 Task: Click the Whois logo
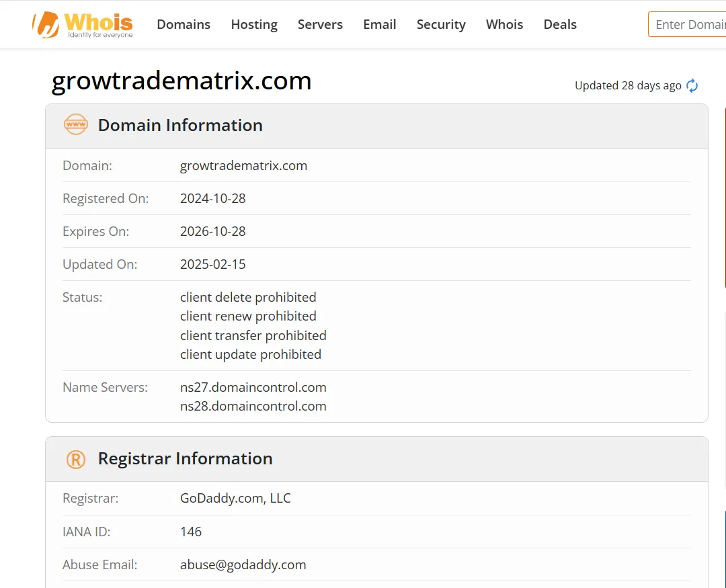tap(83, 25)
